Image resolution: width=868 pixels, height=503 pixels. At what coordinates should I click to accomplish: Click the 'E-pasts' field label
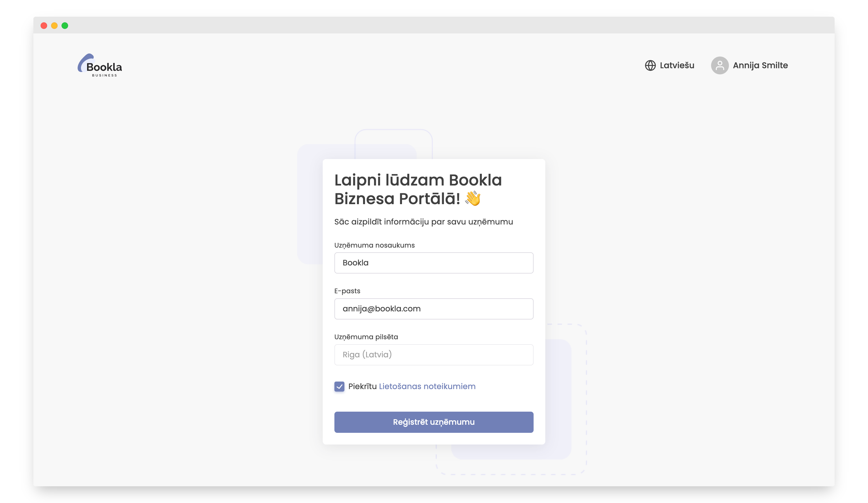pyautogui.click(x=347, y=291)
